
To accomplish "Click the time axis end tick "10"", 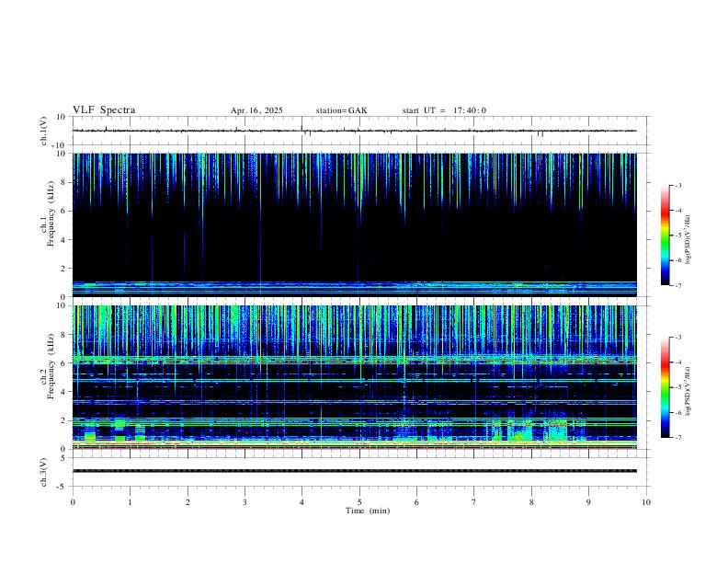I will pos(646,502).
